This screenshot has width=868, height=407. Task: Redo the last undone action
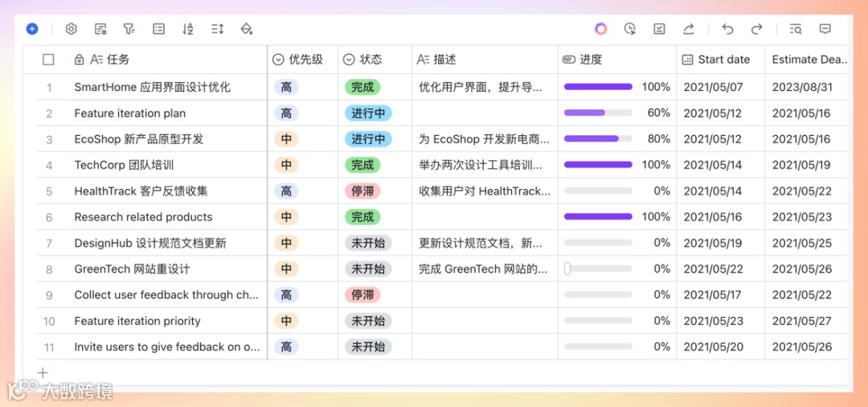pyautogui.click(x=757, y=29)
